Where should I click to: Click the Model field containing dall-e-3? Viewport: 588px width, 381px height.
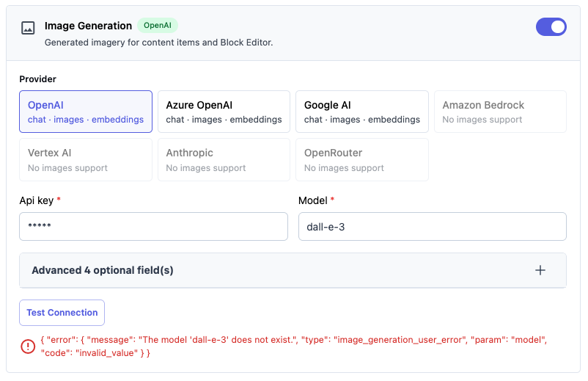click(x=433, y=226)
